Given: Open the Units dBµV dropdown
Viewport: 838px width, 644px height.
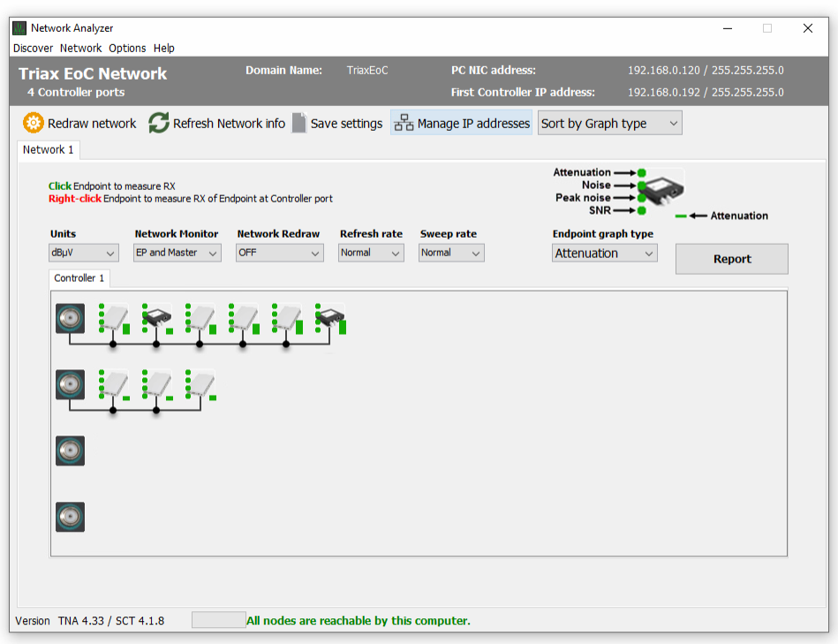Looking at the screenshot, I should coord(83,253).
